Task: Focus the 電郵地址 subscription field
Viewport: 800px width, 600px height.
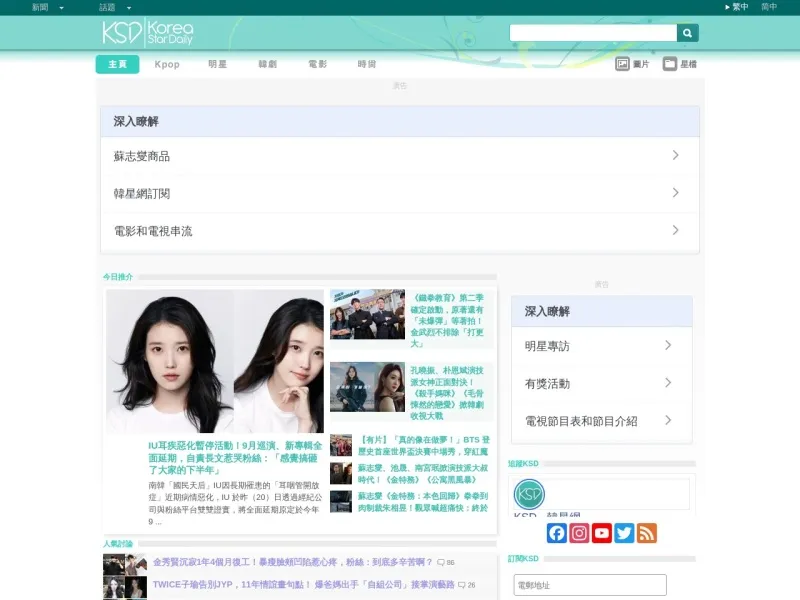Action: (x=590, y=585)
